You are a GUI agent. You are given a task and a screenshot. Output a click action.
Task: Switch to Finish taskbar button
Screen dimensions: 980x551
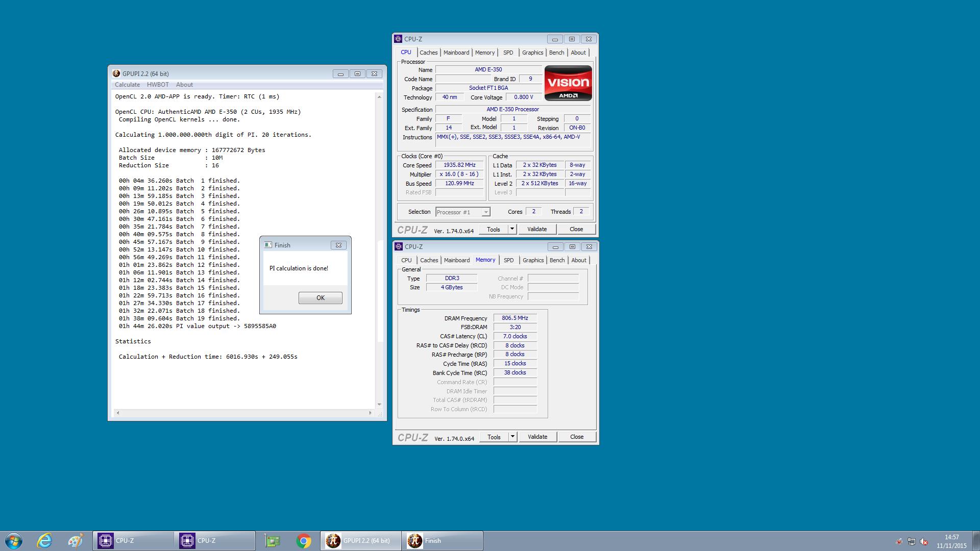point(443,541)
